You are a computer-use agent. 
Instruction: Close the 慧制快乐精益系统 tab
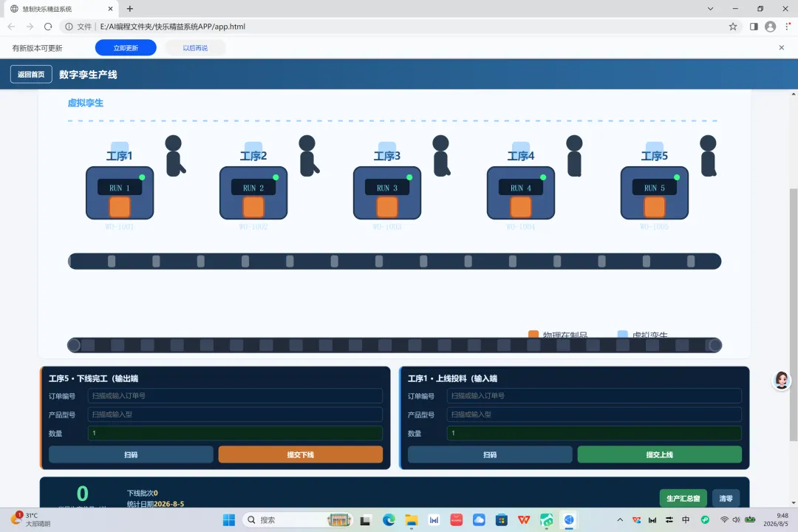click(110, 9)
